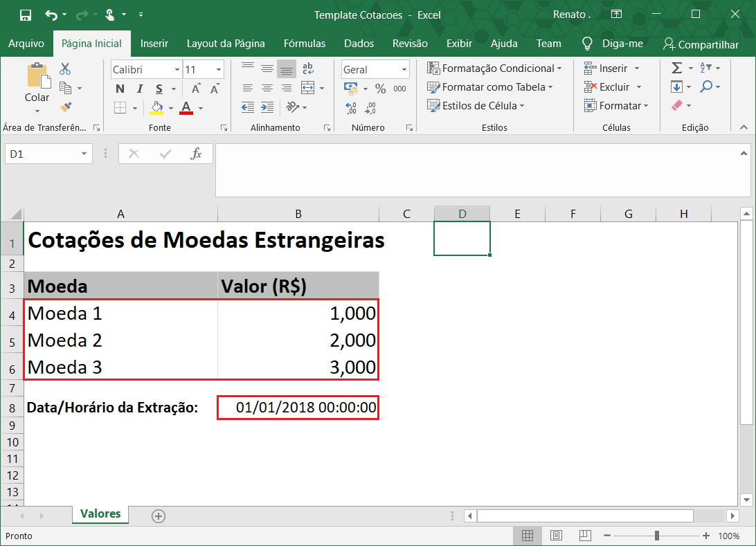Click Fill down arrow icon
The height and width of the screenshot is (546, 756).
pyautogui.click(x=676, y=87)
